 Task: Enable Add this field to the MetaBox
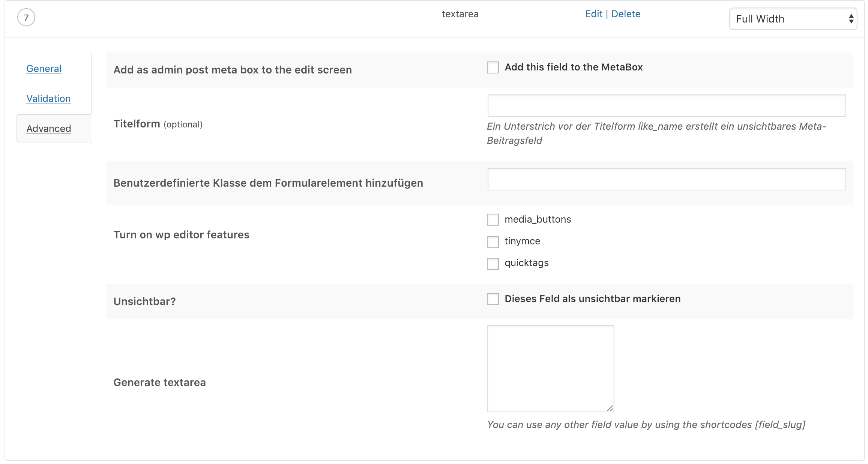point(493,67)
